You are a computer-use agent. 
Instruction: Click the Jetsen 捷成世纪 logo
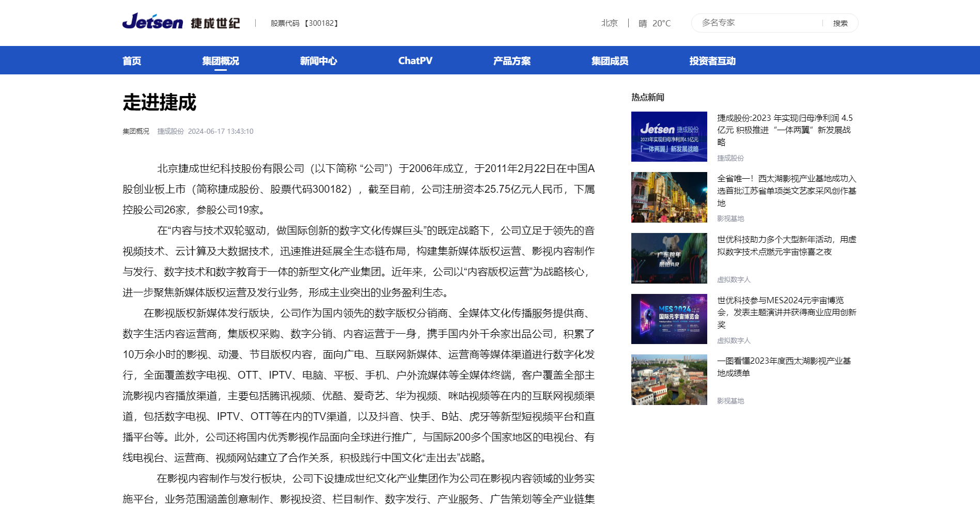pyautogui.click(x=181, y=22)
